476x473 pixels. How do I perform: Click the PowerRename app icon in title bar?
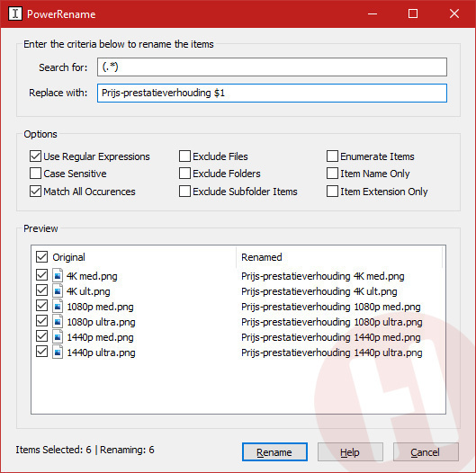coord(15,14)
